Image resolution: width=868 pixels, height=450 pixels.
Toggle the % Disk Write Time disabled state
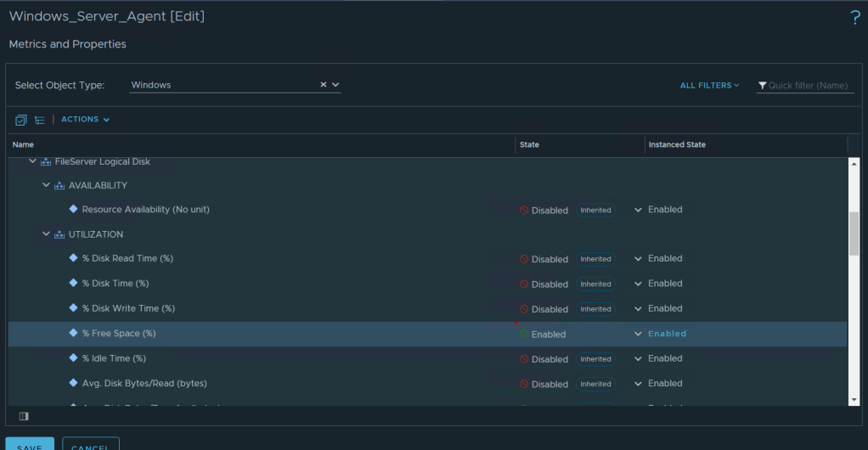[544, 310]
